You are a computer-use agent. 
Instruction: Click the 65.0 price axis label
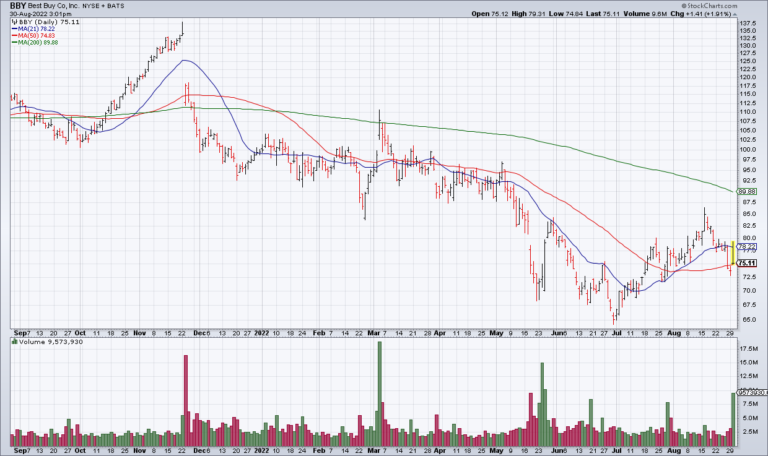coord(749,319)
